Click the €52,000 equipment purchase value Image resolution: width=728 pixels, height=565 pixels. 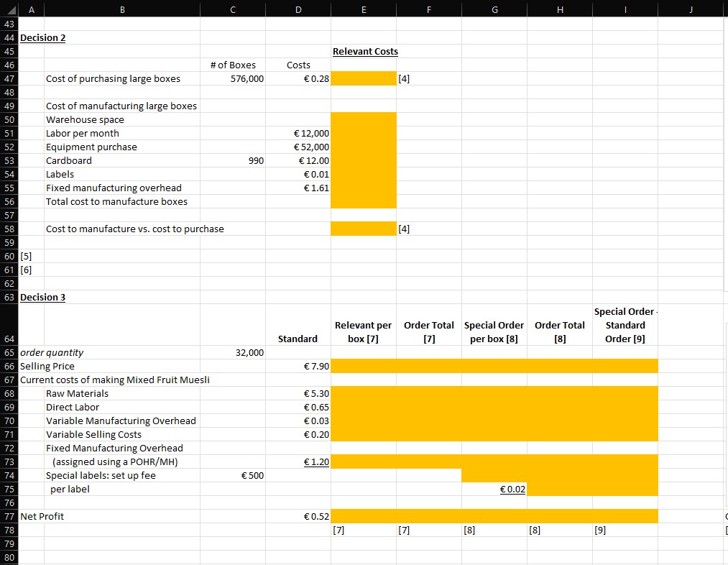311,147
